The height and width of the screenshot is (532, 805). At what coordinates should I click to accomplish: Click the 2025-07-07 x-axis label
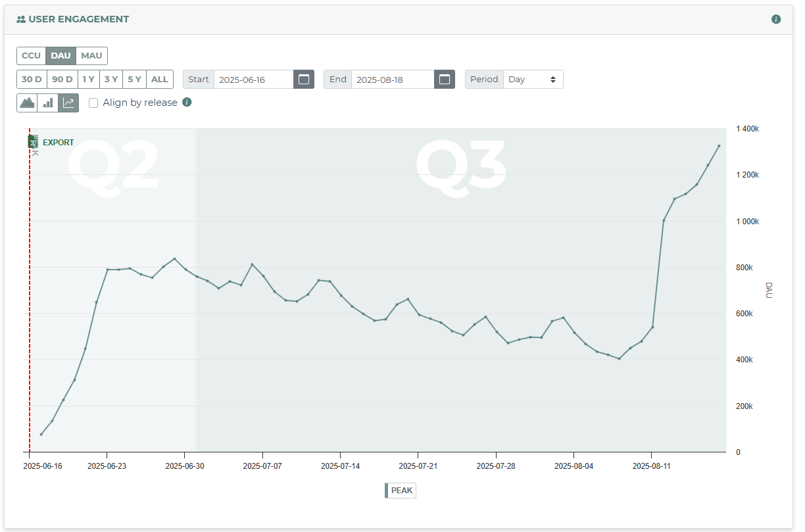[262, 466]
